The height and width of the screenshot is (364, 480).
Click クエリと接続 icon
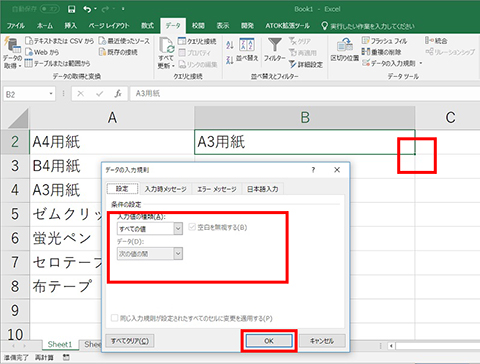pyautogui.click(x=182, y=41)
